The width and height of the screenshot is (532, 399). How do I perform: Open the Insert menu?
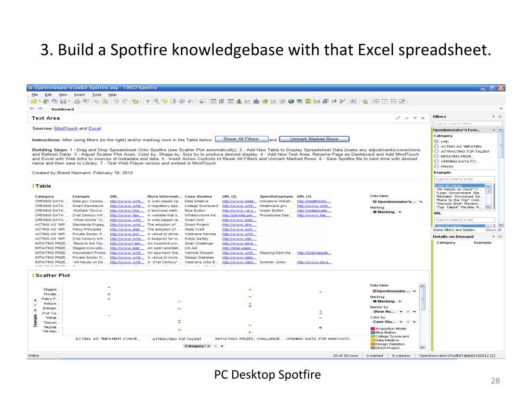[79, 95]
